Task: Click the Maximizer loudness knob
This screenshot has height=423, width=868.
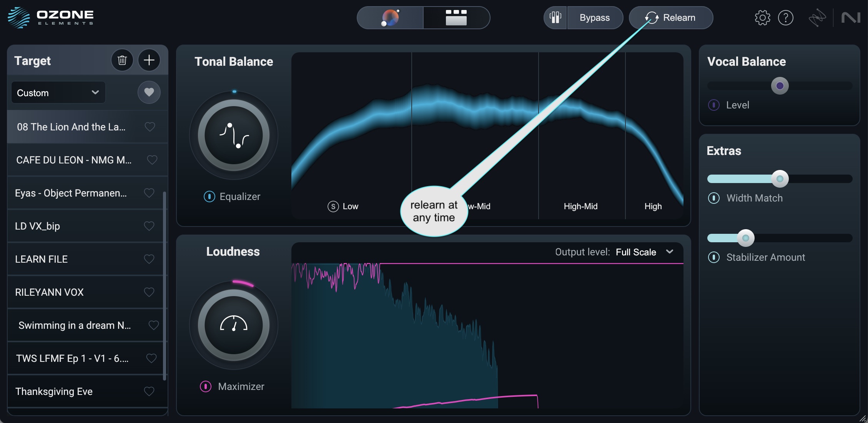Action: 234,325
